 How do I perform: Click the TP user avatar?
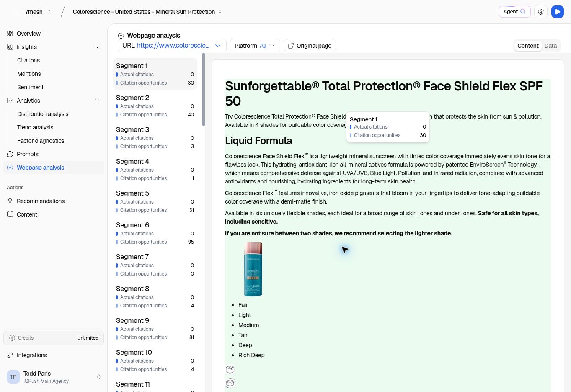[13, 377]
